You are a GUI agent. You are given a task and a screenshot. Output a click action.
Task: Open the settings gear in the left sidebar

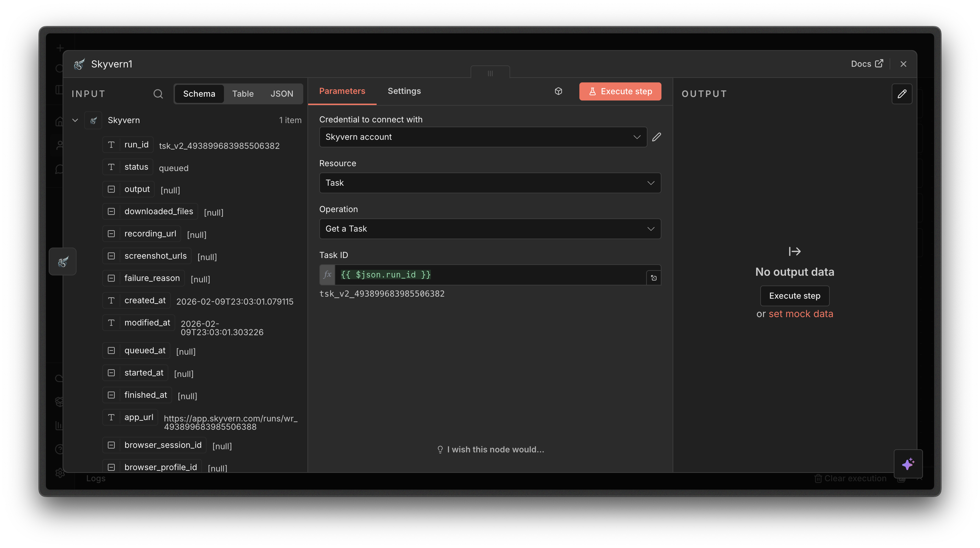point(60,473)
